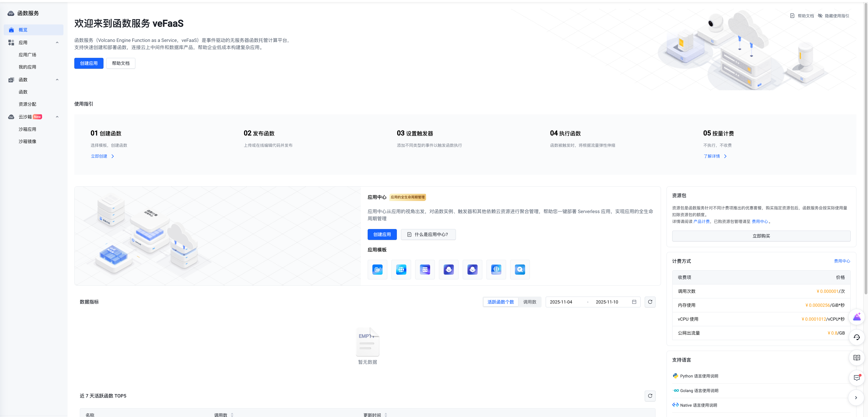Open the code window app template
Image resolution: width=868 pixels, height=417 pixels.
coord(425,269)
